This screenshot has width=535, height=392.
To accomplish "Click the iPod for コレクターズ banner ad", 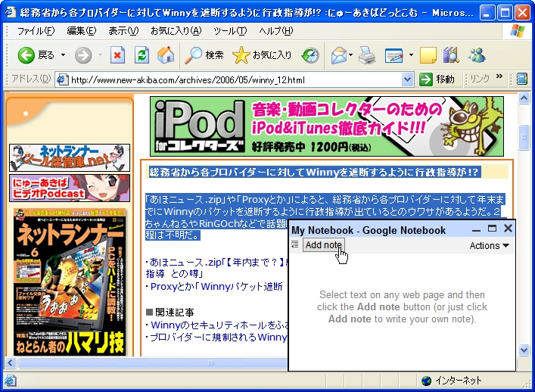I will tap(327, 126).
